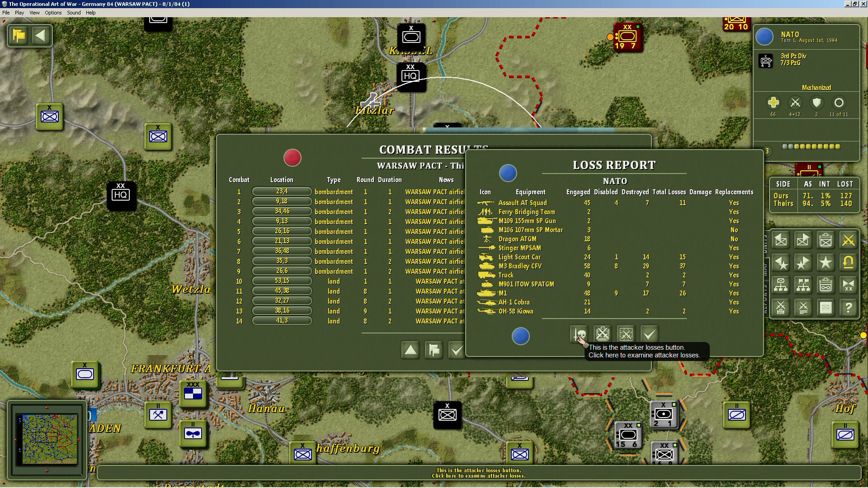Open the flags hierarchy chart button

pos(803,285)
